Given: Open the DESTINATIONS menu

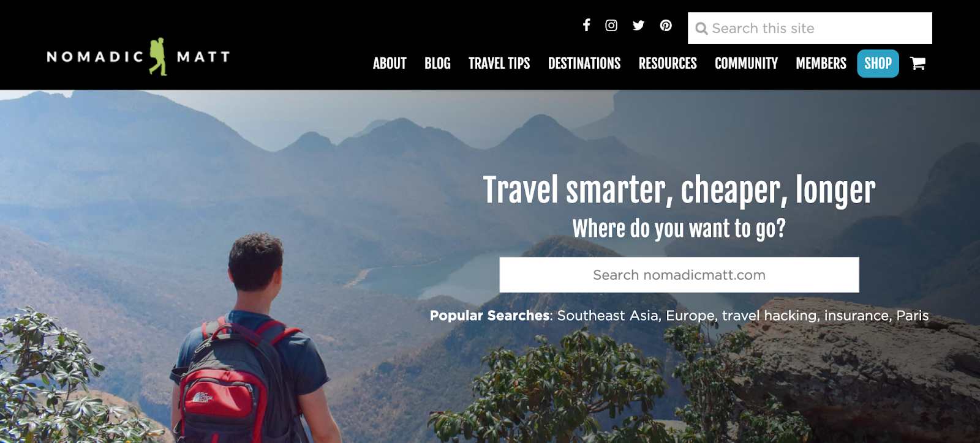Looking at the screenshot, I should pyautogui.click(x=584, y=63).
